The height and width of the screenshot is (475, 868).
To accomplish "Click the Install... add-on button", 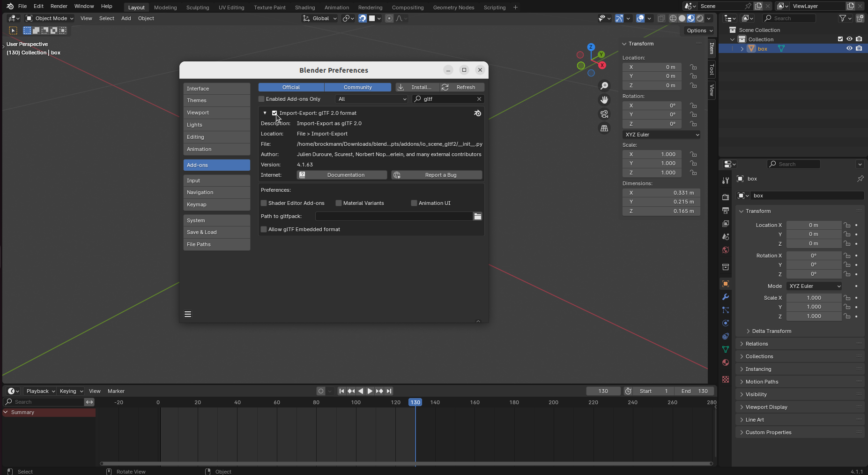I will 418,87.
